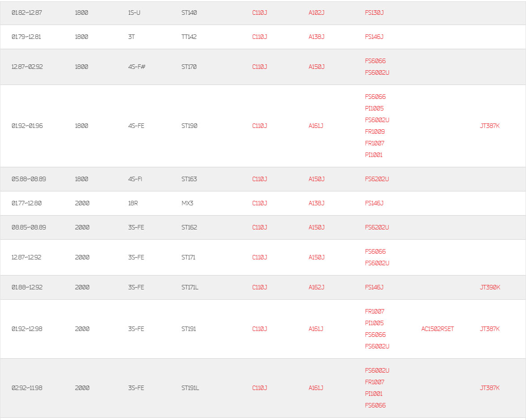Viewport: 526px width, 420px height.
Task: Click A102J part number link
Action: click(316, 13)
